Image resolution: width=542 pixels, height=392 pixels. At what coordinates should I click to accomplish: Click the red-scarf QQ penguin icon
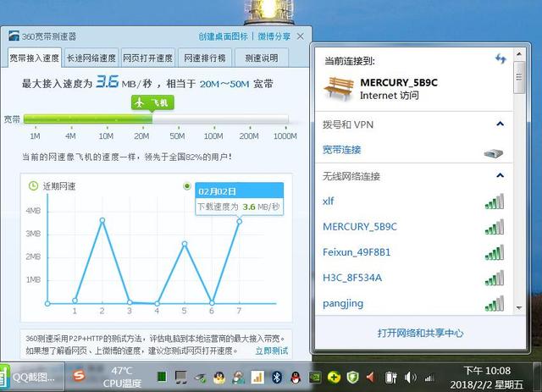[296, 378]
